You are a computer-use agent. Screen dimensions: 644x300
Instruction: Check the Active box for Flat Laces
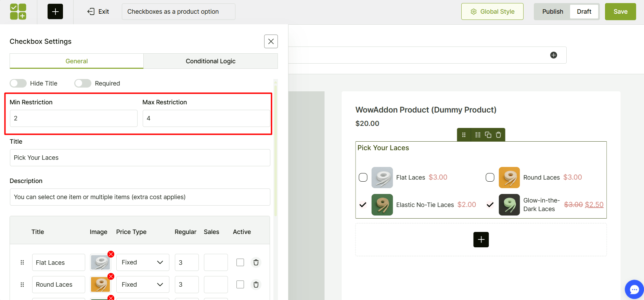[x=240, y=262]
